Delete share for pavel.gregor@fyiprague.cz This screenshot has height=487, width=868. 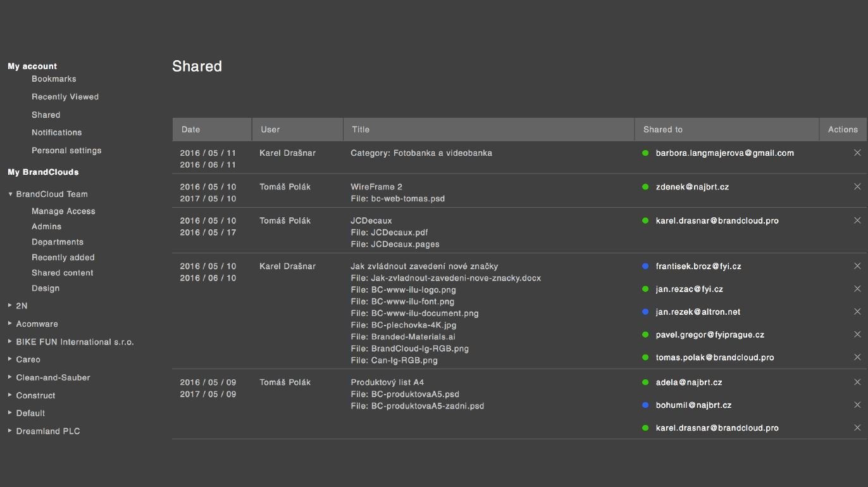tap(857, 334)
